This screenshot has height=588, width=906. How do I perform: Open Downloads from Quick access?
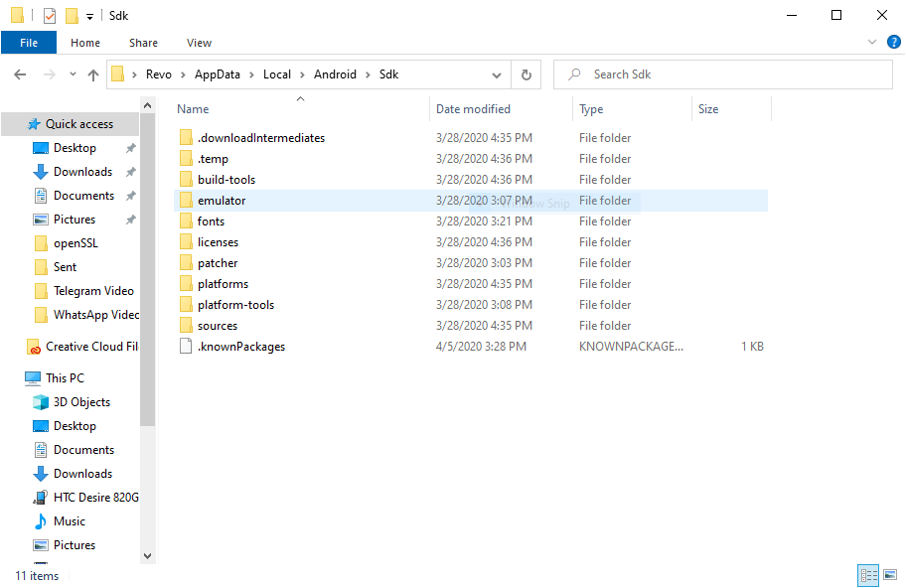tap(79, 171)
